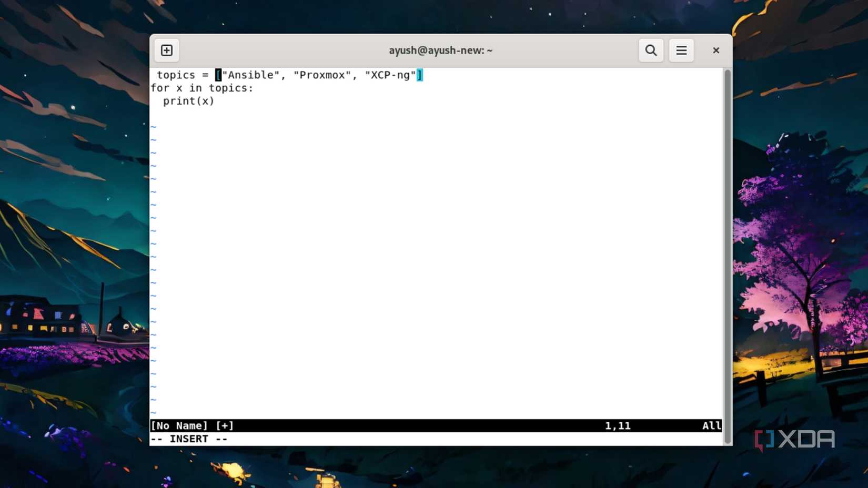Place cursor on "XCP-ng" string
Screen dimensions: 868x488
(390, 75)
